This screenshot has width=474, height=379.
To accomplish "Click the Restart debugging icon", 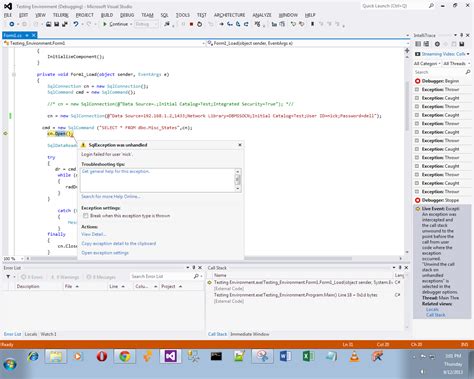I will click(199, 24).
